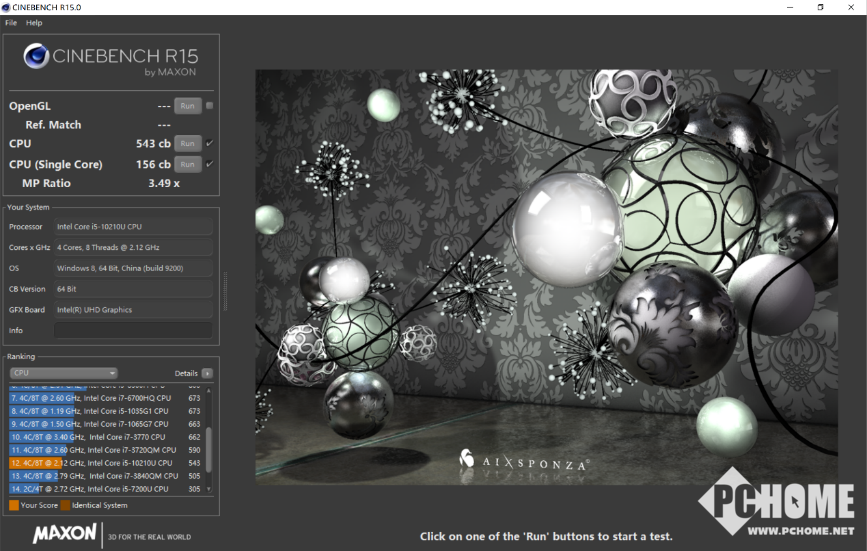
Task: Open the Help menu
Action: tap(34, 23)
